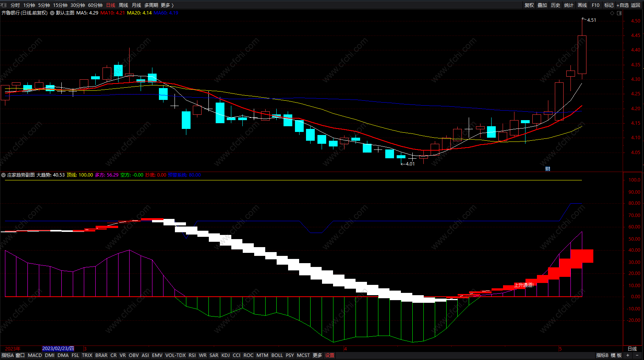Screen dimensions: 644x360
Task: Click the 4.51 high price label
Action: (592, 20)
